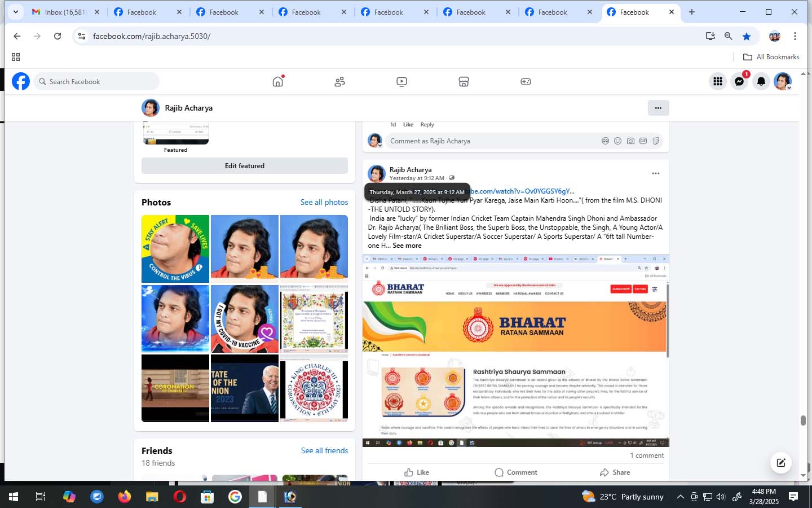Click the address bar URL
Screen dimensions: 812x508
tap(152, 36)
